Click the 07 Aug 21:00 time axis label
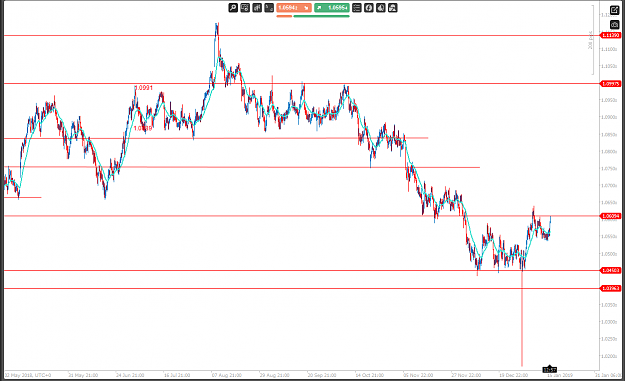The image size is (625, 381). coord(226,375)
